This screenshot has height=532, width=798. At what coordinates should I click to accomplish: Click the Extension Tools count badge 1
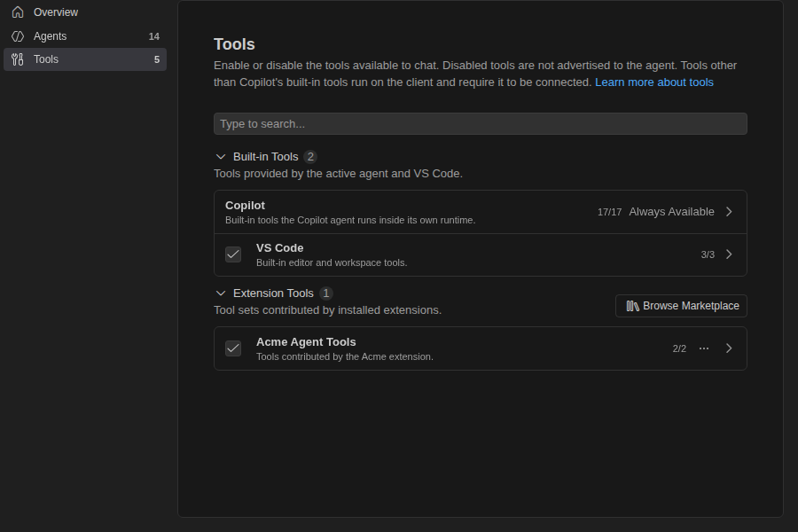(326, 293)
